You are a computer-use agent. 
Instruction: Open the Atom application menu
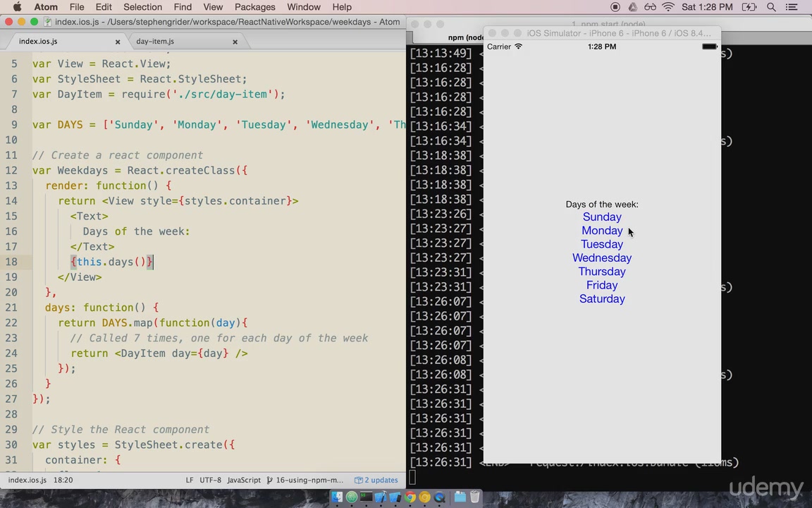tap(46, 7)
